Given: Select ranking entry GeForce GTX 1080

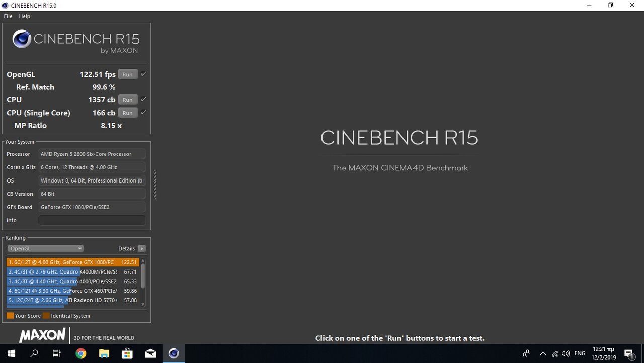Looking at the screenshot, I should [x=72, y=262].
